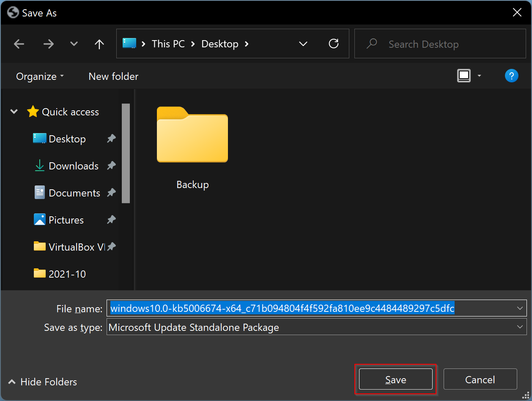This screenshot has height=401, width=532.
Task: Go up one folder level
Action: 99,44
